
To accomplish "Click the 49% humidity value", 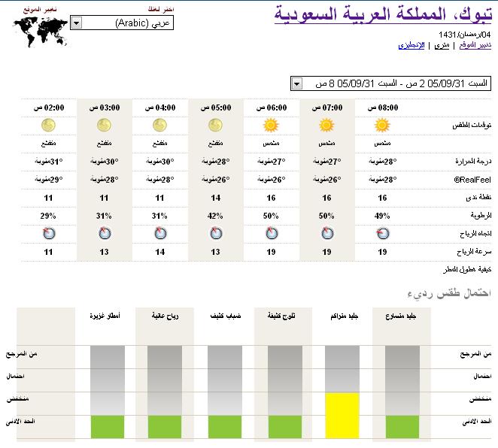I will (x=382, y=216).
